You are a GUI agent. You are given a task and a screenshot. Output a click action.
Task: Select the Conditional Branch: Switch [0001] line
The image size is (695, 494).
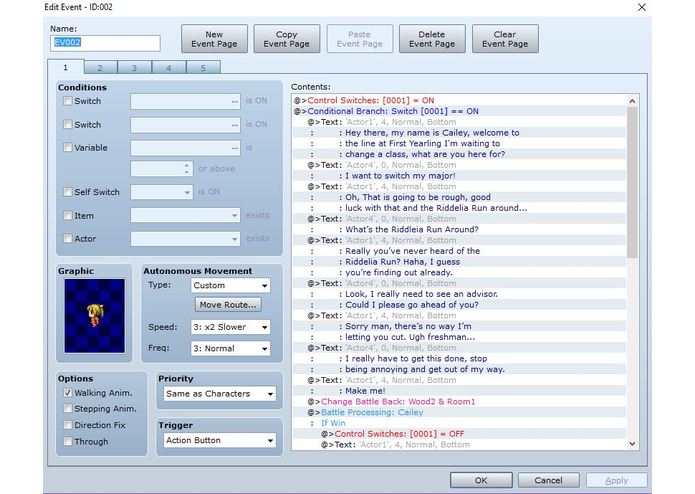(459, 111)
